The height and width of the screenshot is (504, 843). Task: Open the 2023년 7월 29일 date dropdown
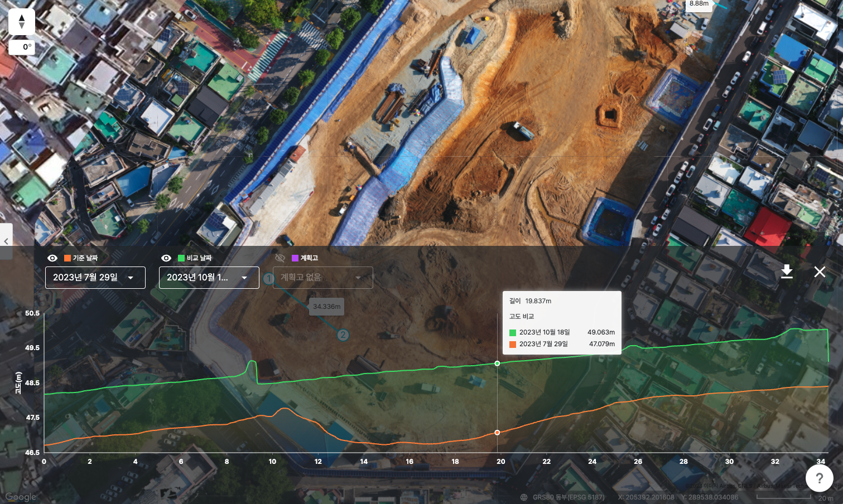95,278
